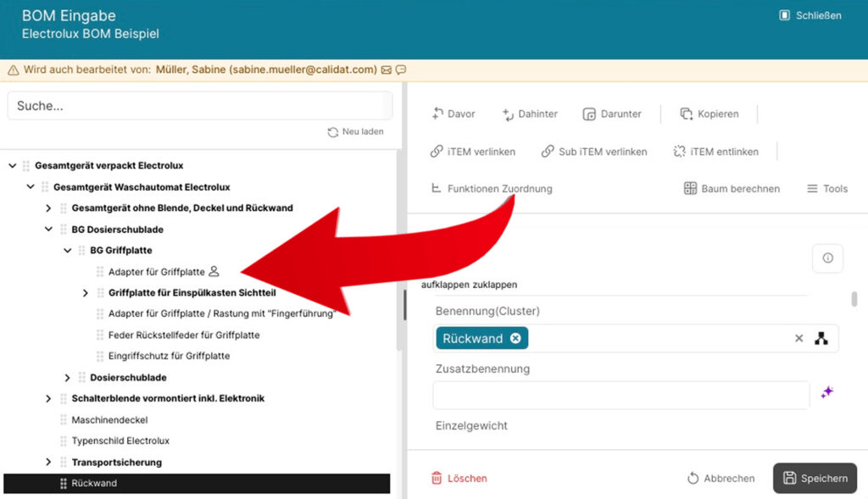Image resolution: width=868 pixels, height=499 pixels.
Task: Remove the Rückwand cluster tag
Action: 515,339
